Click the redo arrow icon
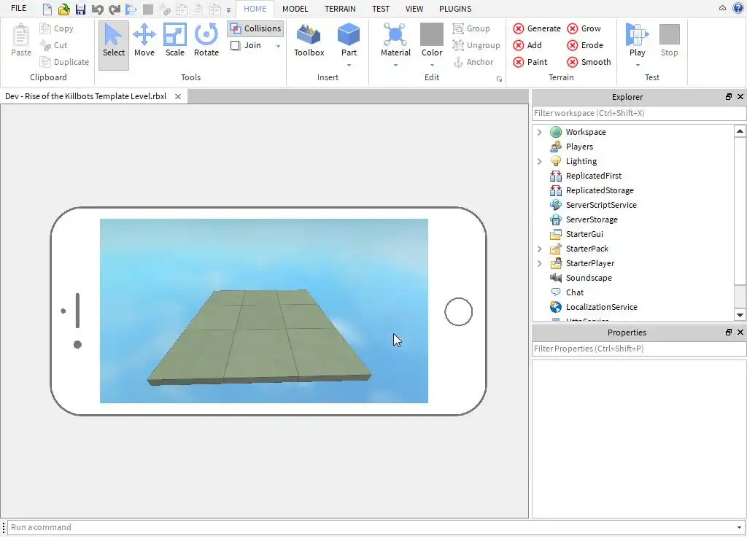The image size is (747, 560). point(115,9)
